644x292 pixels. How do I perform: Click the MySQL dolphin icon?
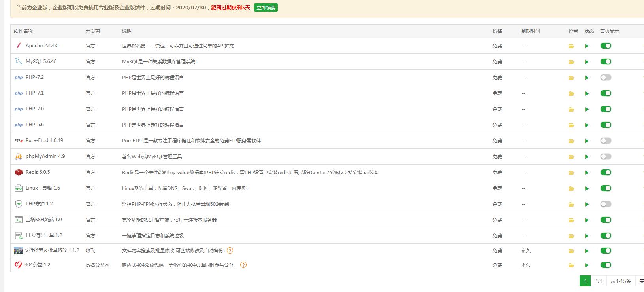point(18,61)
